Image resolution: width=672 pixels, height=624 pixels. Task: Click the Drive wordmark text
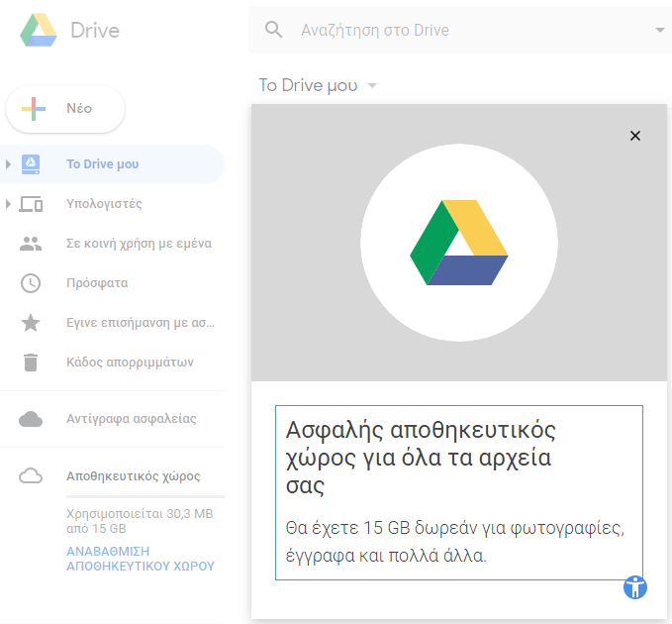click(95, 31)
